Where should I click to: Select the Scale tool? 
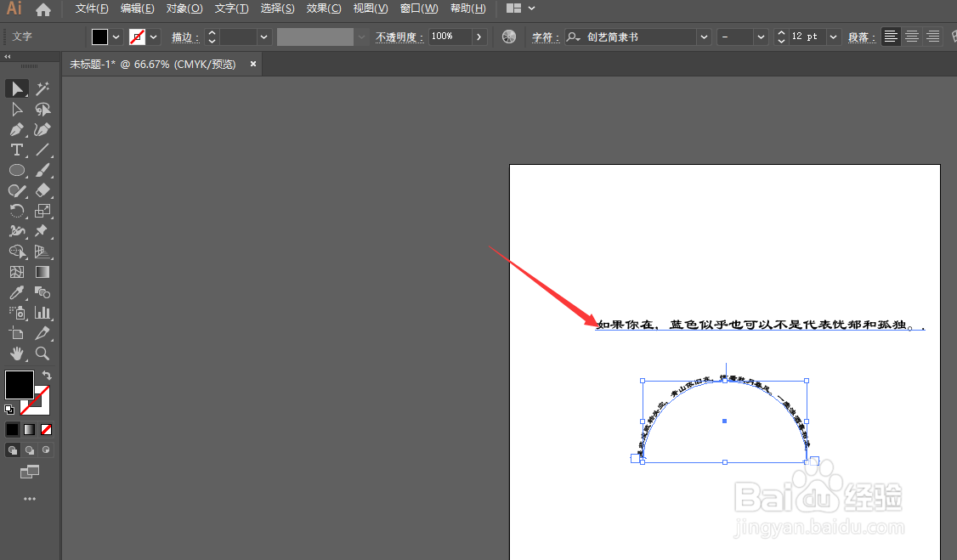point(42,211)
